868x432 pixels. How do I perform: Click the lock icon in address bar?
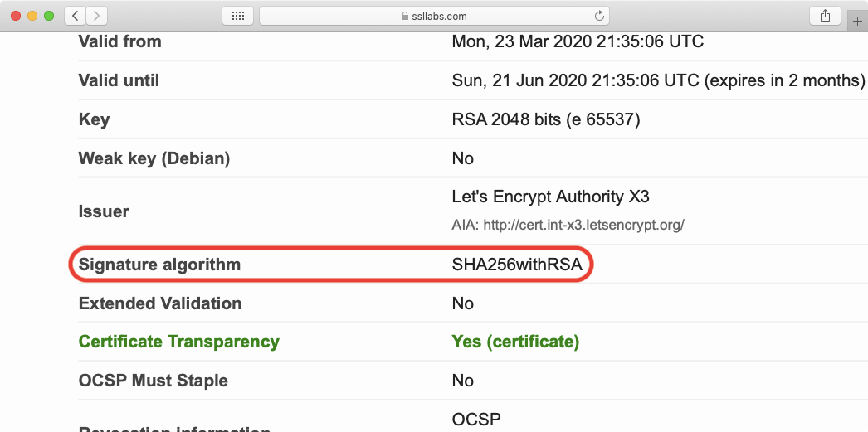pos(405,16)
